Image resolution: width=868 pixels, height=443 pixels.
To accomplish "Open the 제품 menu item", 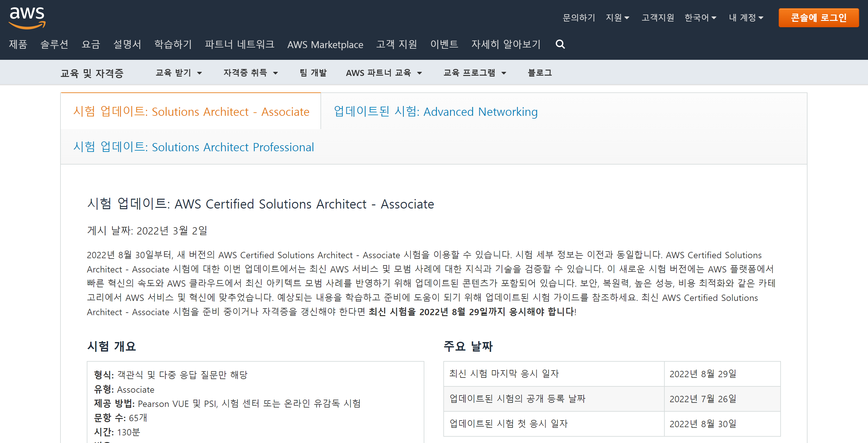I will pyautogui.click(x=18, y=44).
